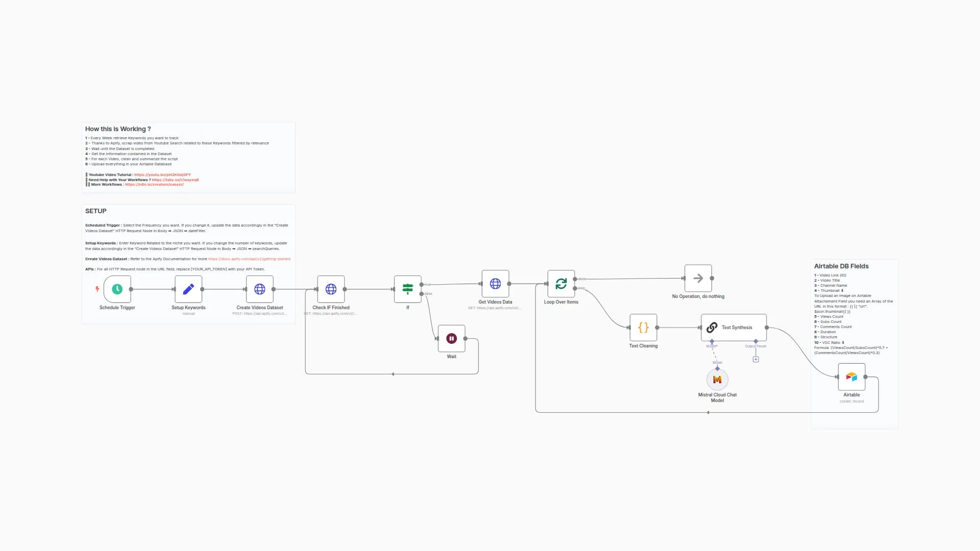Open the Airtable create record node
The image size is (980, 551).
pyautogui.click(x=851, y=377)
